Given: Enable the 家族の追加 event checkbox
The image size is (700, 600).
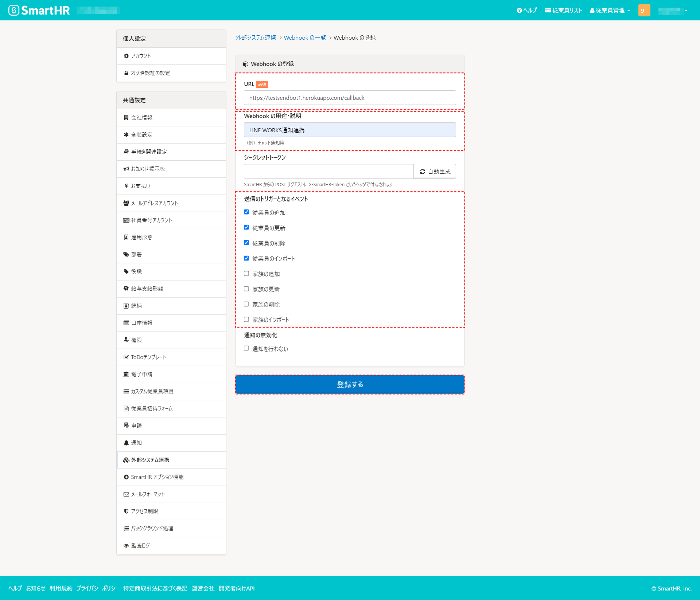Looking at the screenshot, I should [246, 273].
